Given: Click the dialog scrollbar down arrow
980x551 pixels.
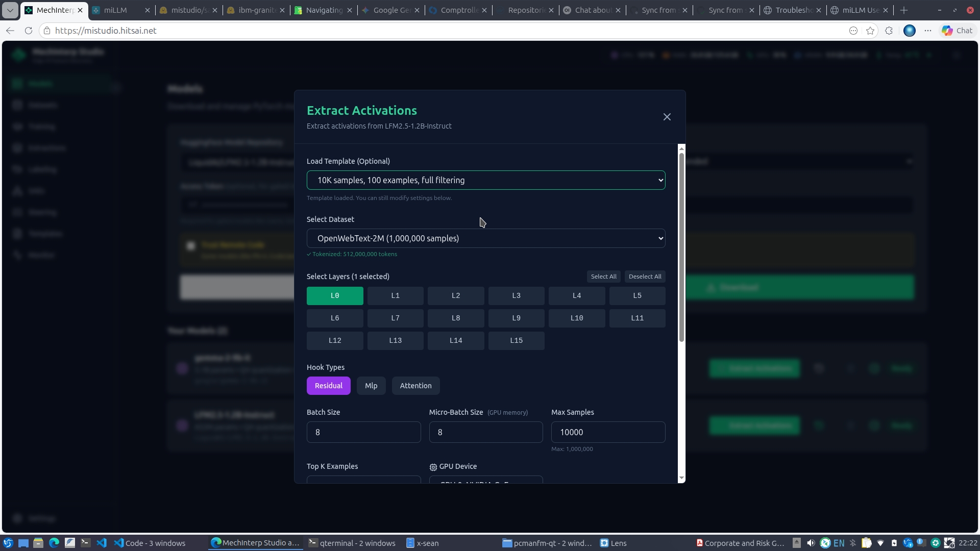Looking at the screenshot, I should [681, 479].
